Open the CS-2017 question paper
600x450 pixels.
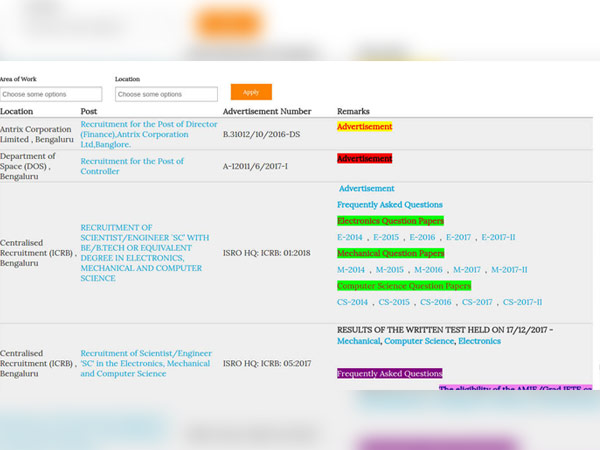(x=477, y=302)
